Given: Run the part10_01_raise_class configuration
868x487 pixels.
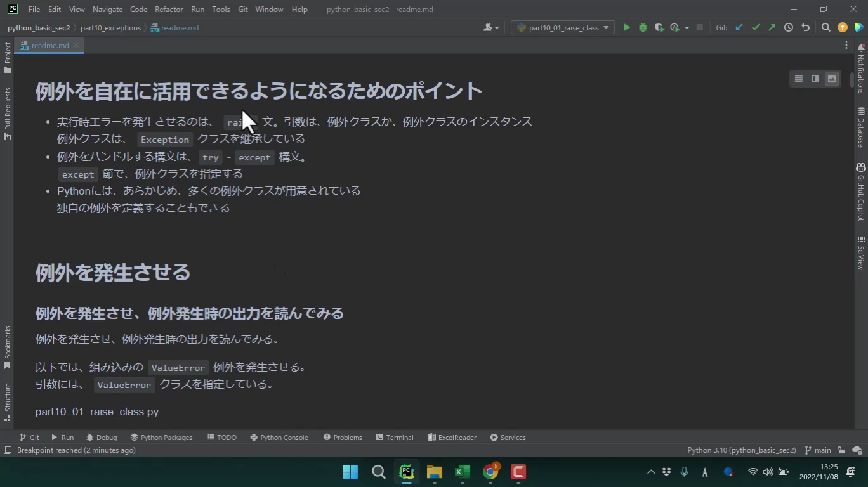Looking at the screenshot, I should [626, 27].
